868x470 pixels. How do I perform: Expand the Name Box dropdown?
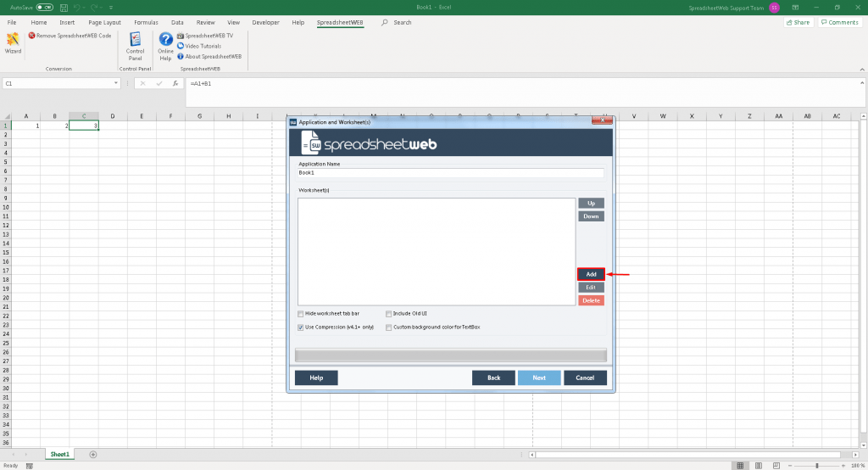[x=115, y=83]
